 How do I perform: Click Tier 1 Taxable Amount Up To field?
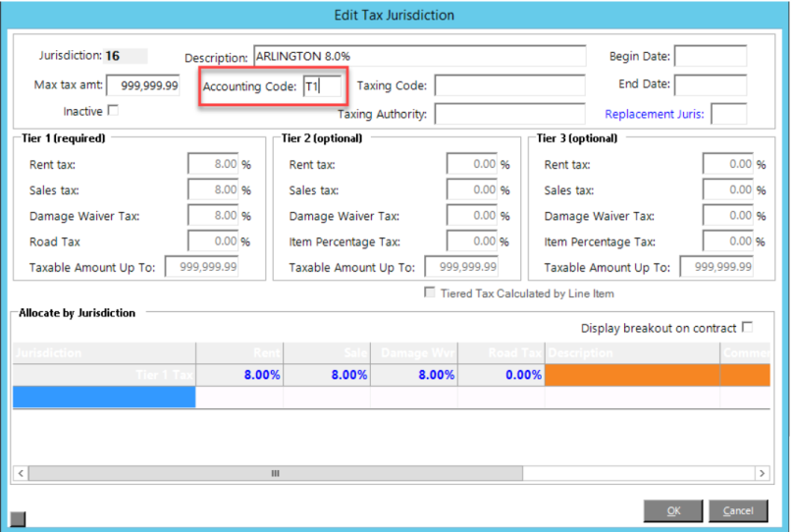(x=201, y=267)
